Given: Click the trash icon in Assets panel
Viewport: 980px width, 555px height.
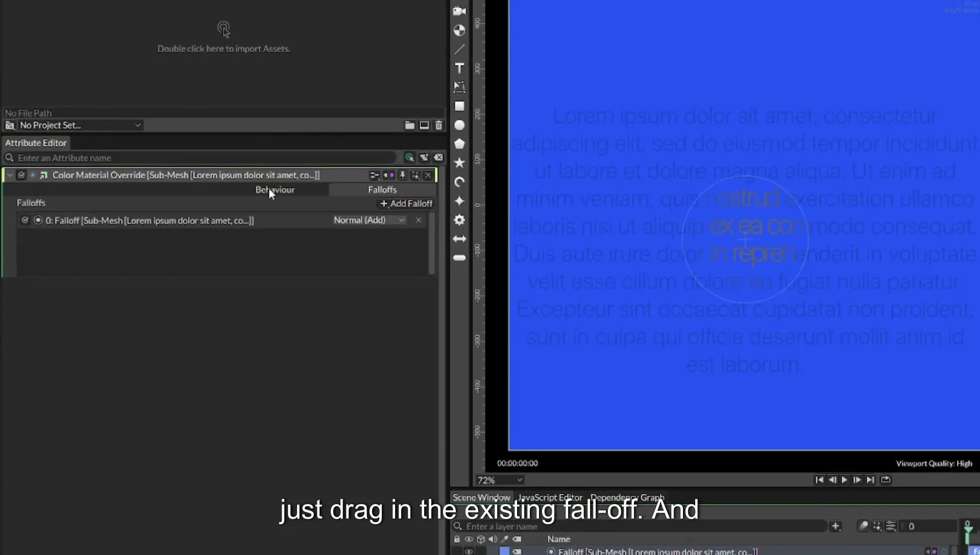Looking at the screenshot, I should [x=438, y=125].
